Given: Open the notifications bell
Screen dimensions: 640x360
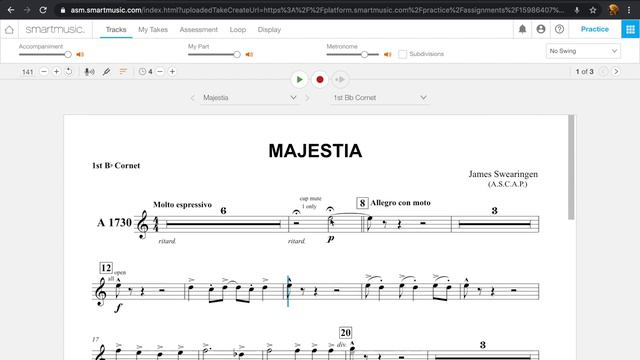Looking at the screenshot, I should click(522, 29).
